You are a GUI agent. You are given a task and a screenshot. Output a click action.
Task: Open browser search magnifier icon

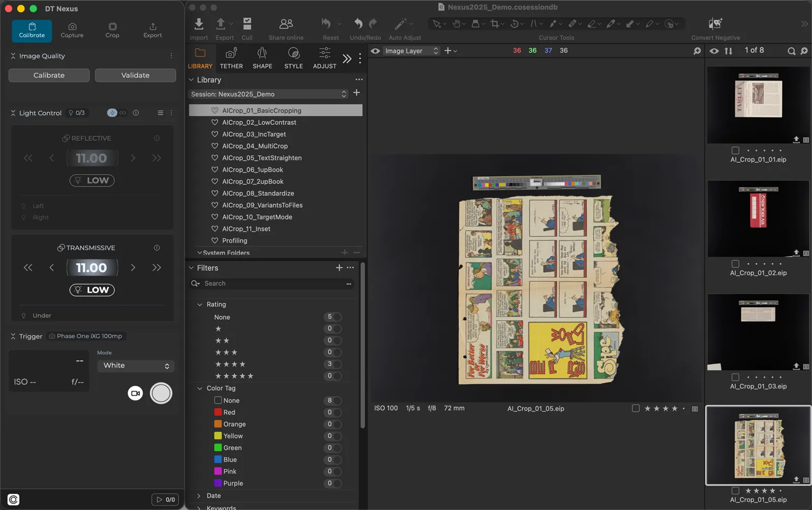[x=791, y=51]
